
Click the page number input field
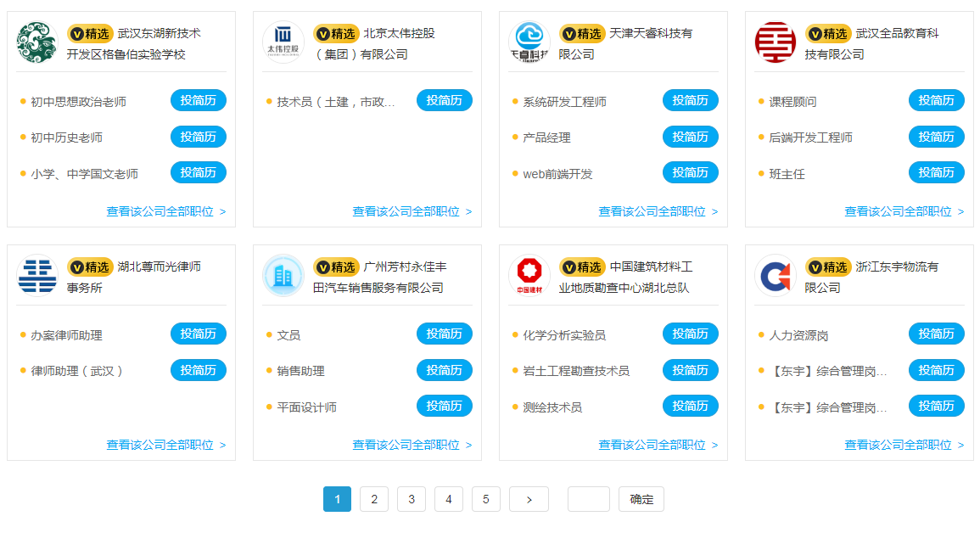[x=588, y=499]
